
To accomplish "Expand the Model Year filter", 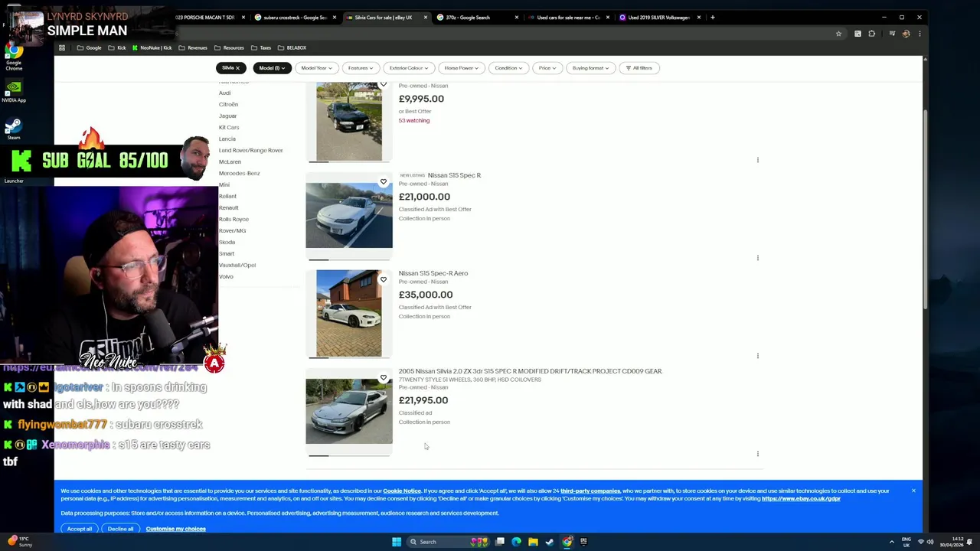I will tap(316, 68).
